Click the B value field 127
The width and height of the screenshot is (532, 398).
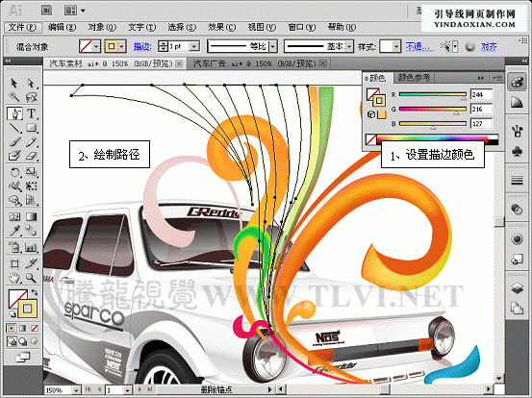(481, 124)
